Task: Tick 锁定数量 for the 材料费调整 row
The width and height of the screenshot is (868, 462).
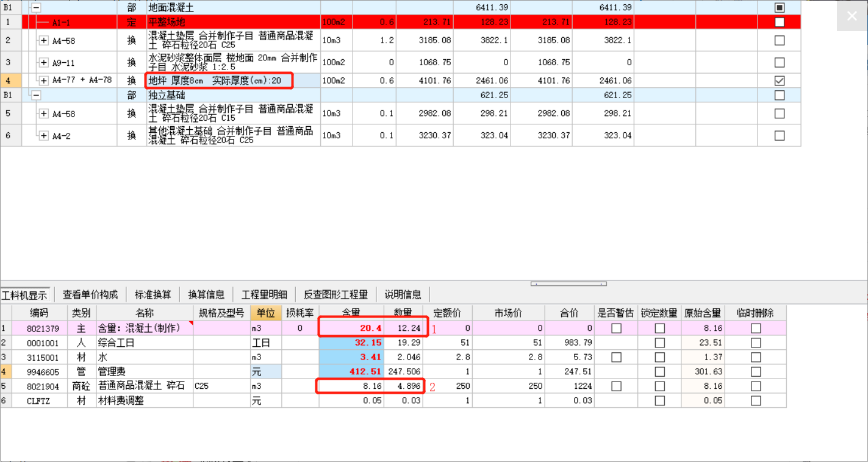Action: [659, 400]
